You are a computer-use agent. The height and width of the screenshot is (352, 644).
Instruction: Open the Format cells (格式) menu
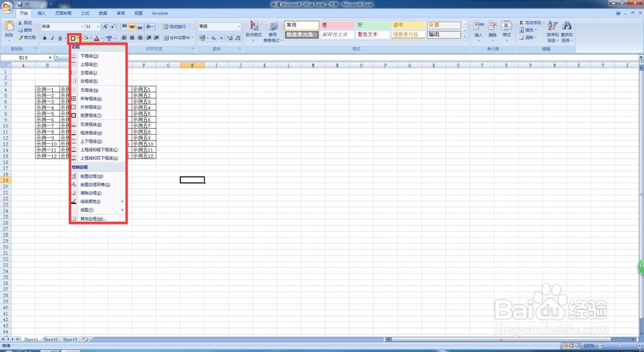pyautogui.click(x=507, y=30)
